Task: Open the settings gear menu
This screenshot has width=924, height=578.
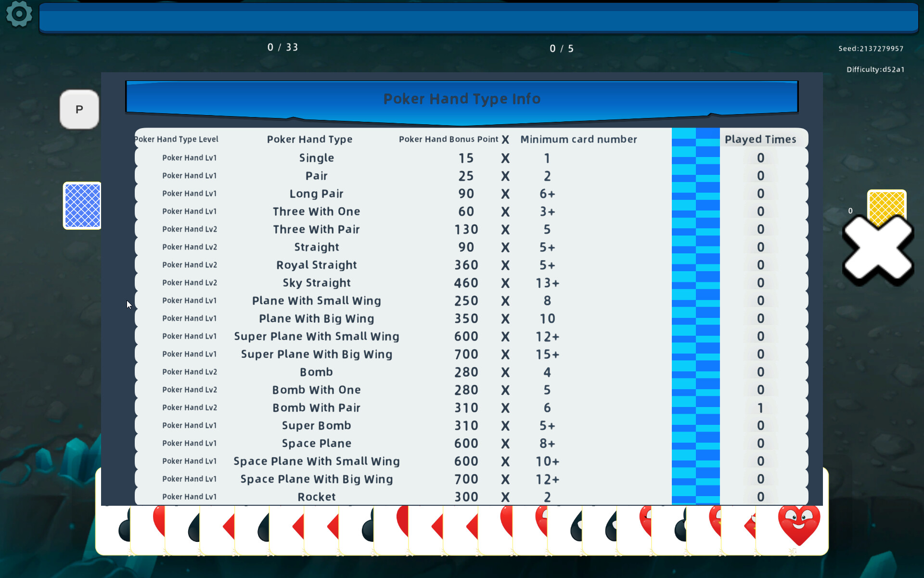Action: click(x=18, y=14)
